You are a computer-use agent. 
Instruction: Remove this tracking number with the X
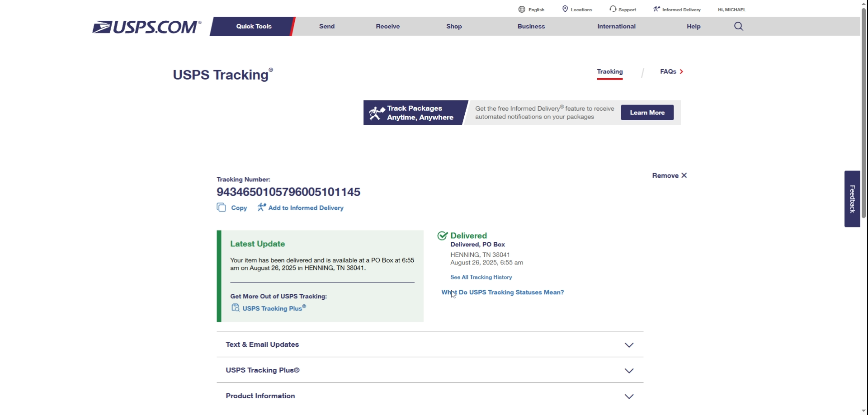(684, 175)
